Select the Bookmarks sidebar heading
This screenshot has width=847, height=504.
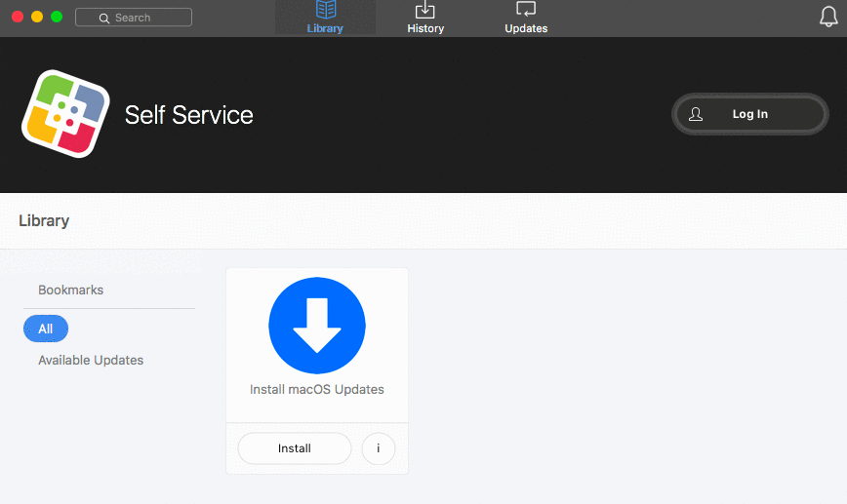click(70, 290)
